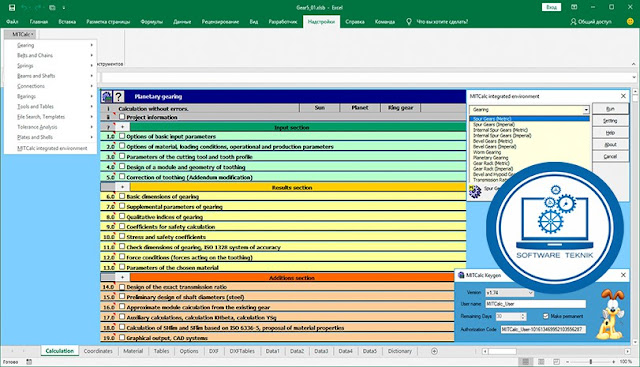Switch to Page Break Preview icon

(556, 362)
